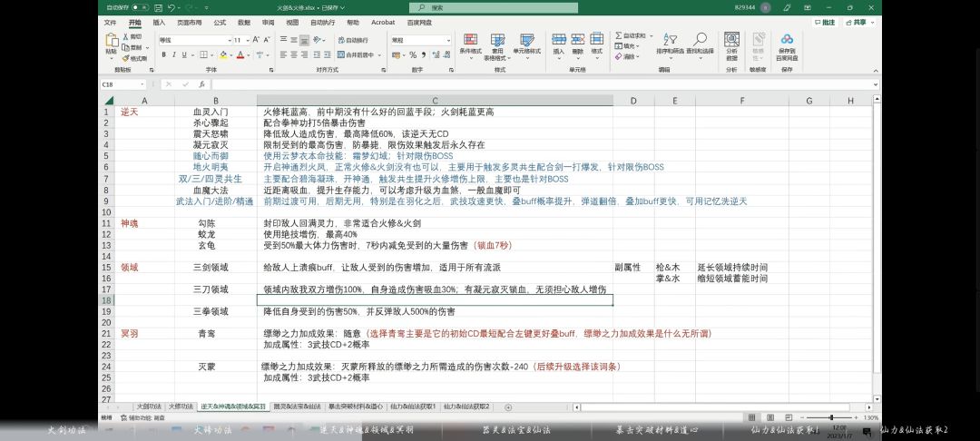This screenshot has height=441, width=980.
Task: Switch to Page Layout view in status bar
Action: pos(770,417)
